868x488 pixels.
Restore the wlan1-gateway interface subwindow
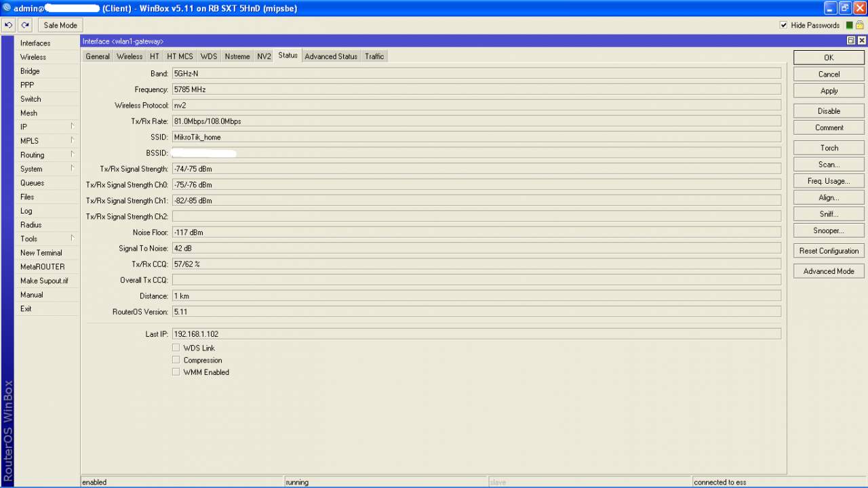click(x=852, y=41)
